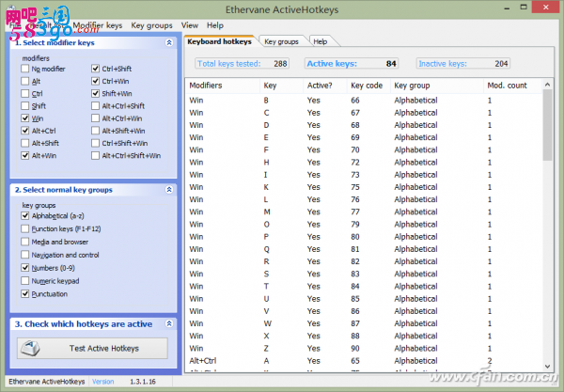Sort by the Active? column header

coord(325,86)
